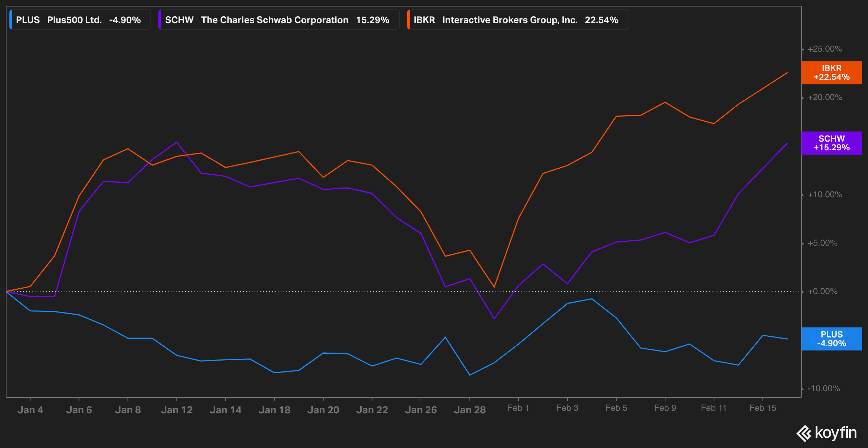This screenshot has width=868, height=448.
Task: Click the +0.00% axis label
Action: pyautogui.click(x=822, y=292)
